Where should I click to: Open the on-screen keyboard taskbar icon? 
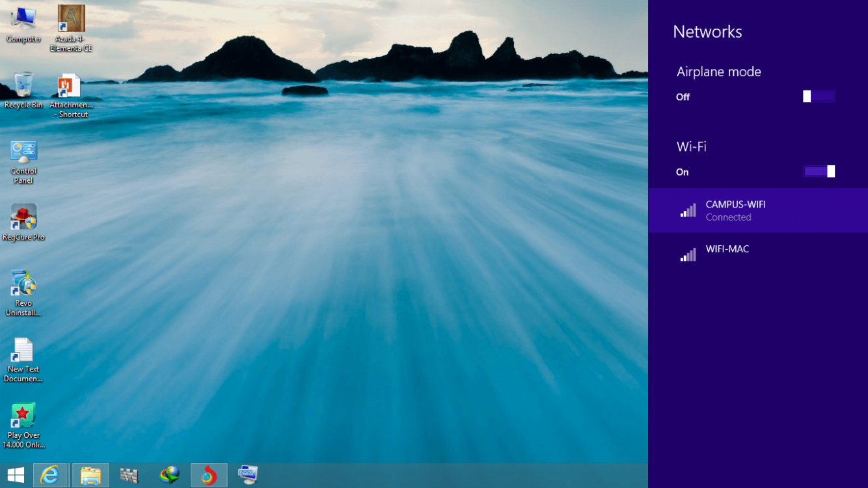click(248, 475)
